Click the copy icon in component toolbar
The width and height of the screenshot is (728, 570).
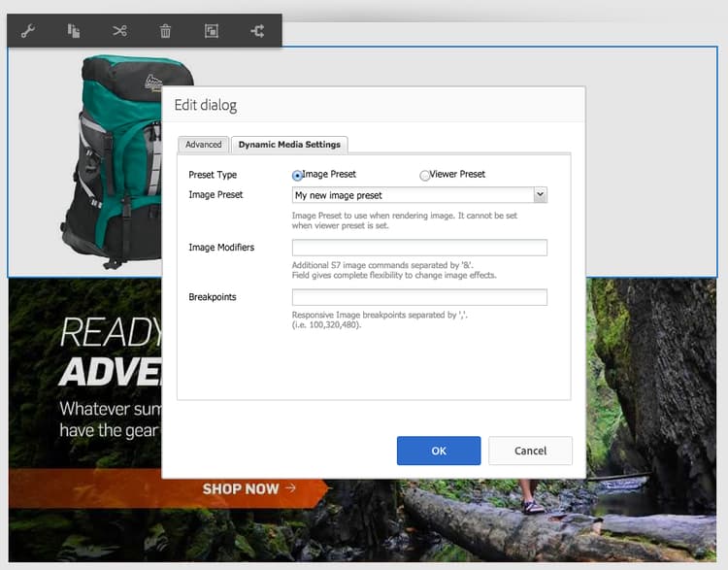point(74,31)
